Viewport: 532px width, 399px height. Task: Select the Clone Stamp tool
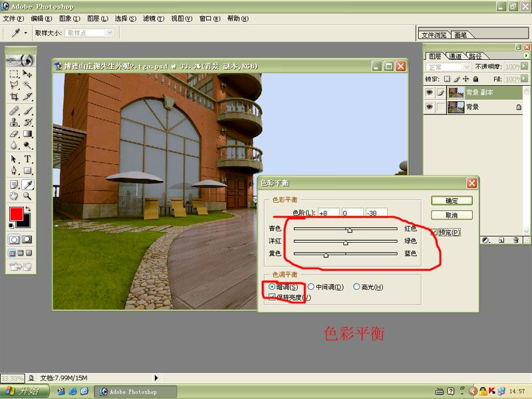click(14, 122)
